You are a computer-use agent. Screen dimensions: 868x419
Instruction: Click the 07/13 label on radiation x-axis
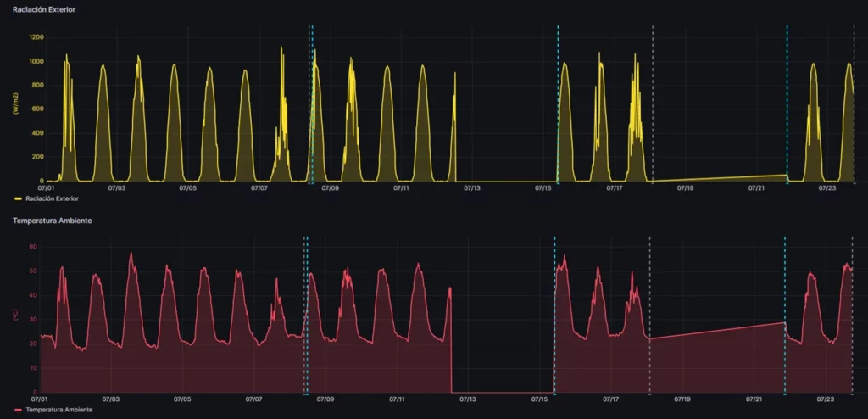(x=472, y=188)
